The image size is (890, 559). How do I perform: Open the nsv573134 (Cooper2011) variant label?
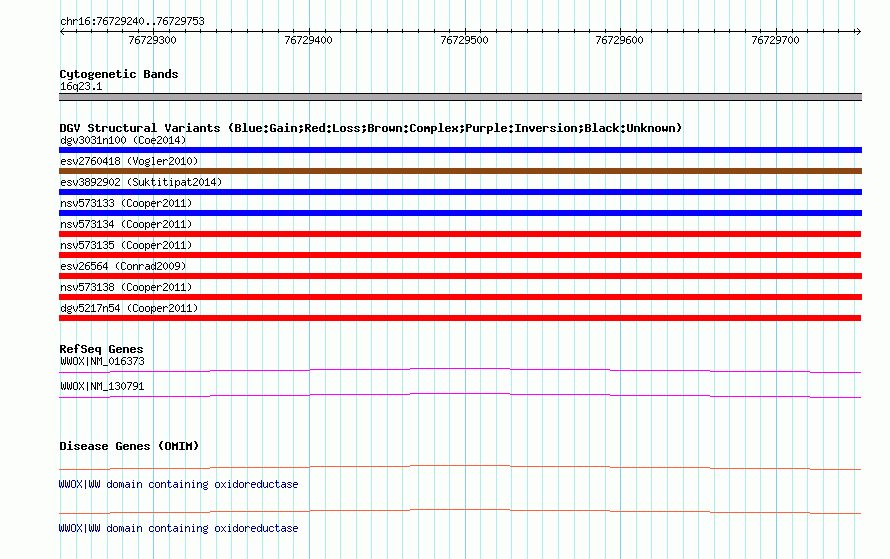coord(126,224)
